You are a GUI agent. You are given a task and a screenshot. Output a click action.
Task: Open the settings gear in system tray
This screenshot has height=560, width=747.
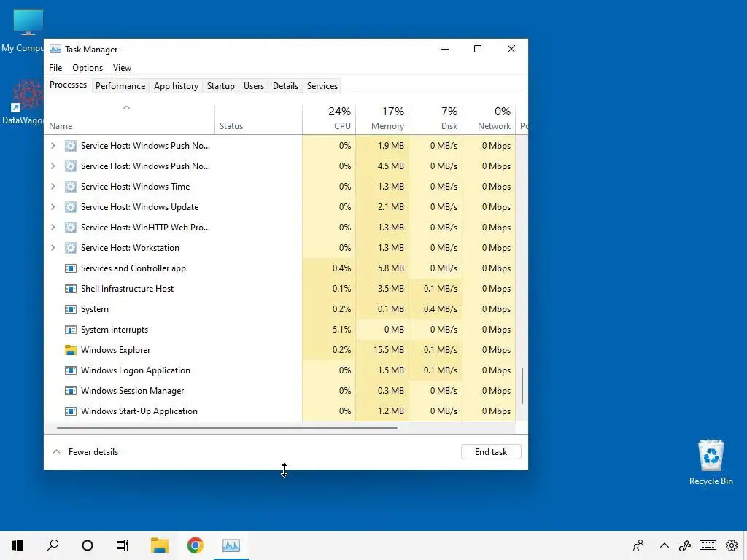click(x=732, y=545)
